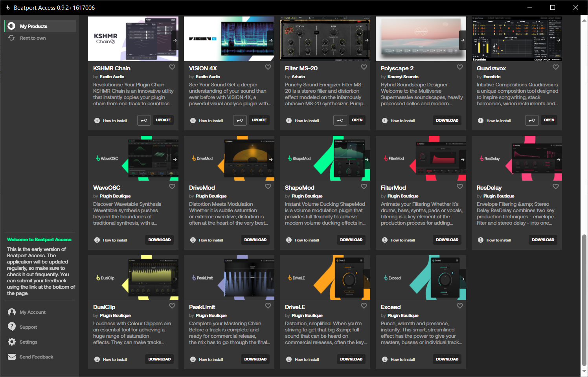Click the My Account avatar icon
Image resolution: width=588 pixels, height=377 pixels.
pyautogui.click(x=12, y=312)
